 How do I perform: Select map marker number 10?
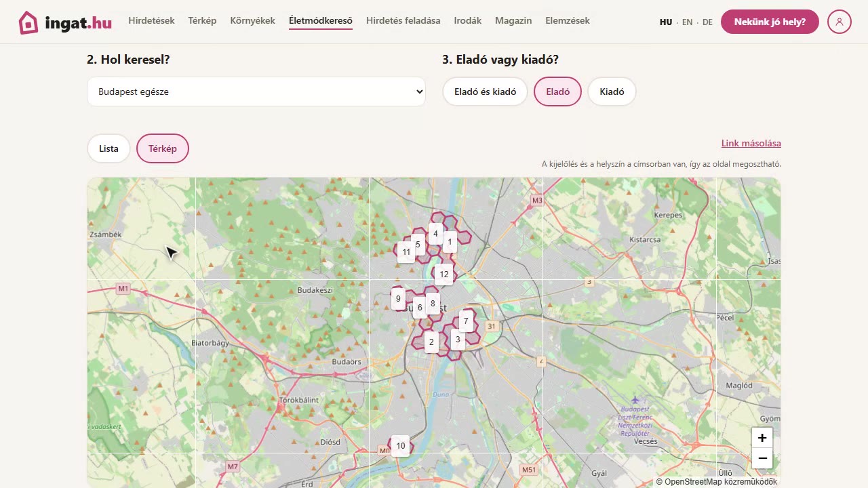coord(401,446)
